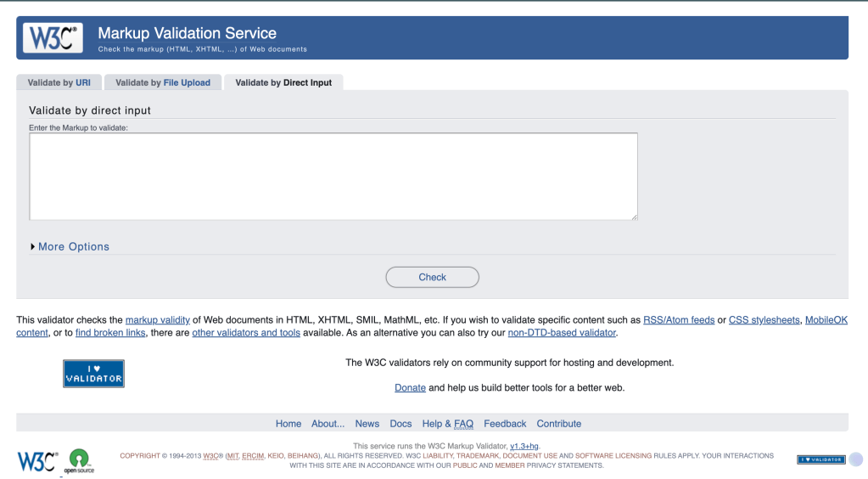
Task: Select the Validate by Direct Input tab
Action: pos(283,82)
